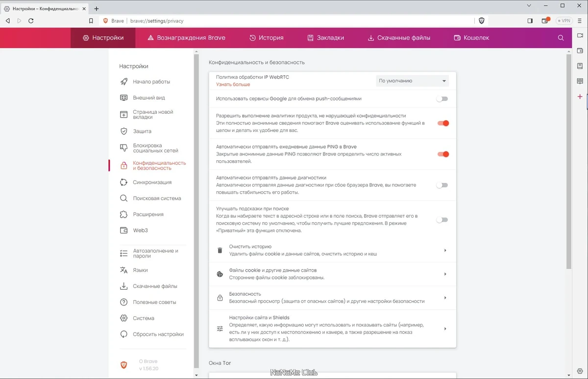Viewport: 588px width, 379px height.
Task: Expand Настройки сайта и Shields row
Action: coord(332,328)
